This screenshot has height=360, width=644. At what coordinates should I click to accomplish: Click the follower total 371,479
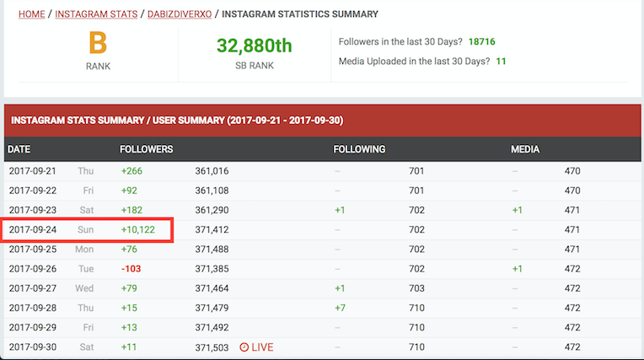pyautogui.click(x=212, y=308)
